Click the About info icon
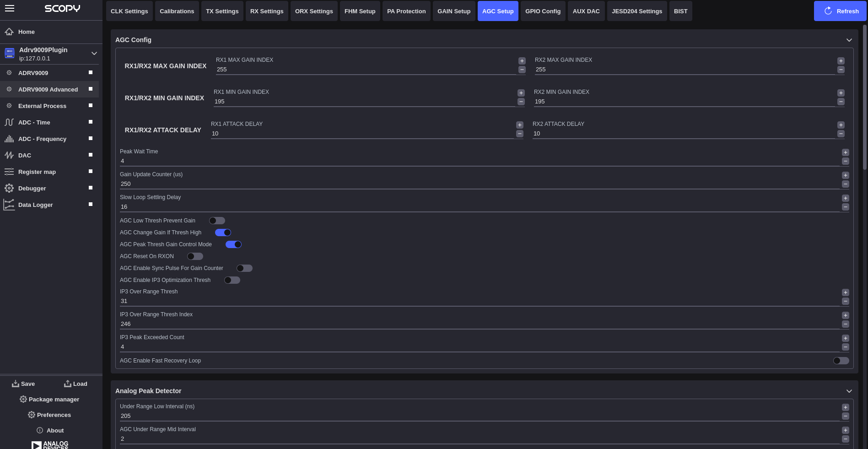The height and width of the screenshot is (449, 868). [x=40, y=430]
